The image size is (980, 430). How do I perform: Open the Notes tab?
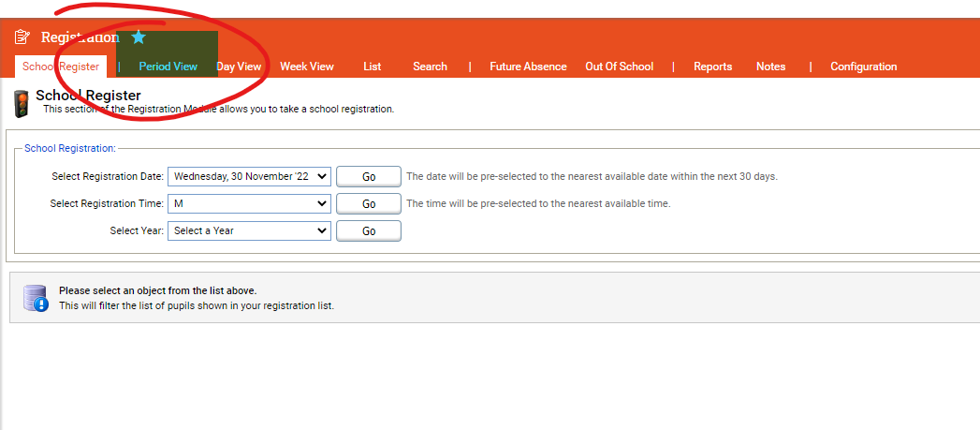point(770,67)
